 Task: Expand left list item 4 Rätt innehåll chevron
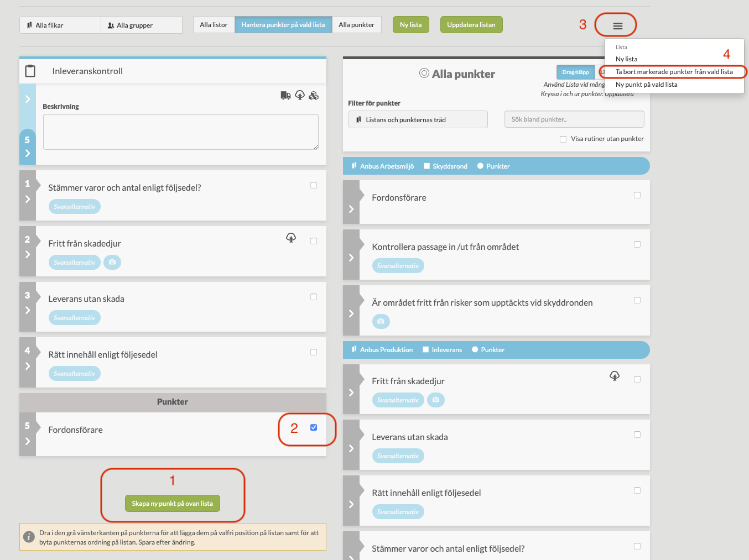pos(28,366)
